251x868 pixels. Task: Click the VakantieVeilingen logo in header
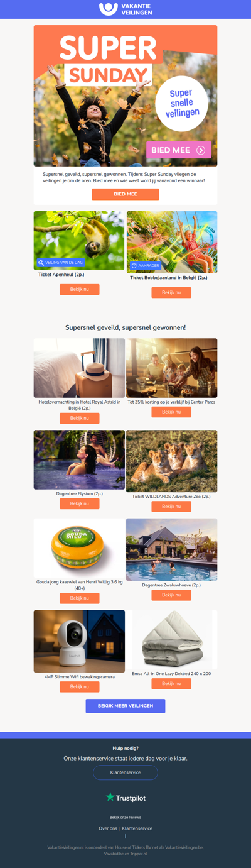[x=125, y=9]
